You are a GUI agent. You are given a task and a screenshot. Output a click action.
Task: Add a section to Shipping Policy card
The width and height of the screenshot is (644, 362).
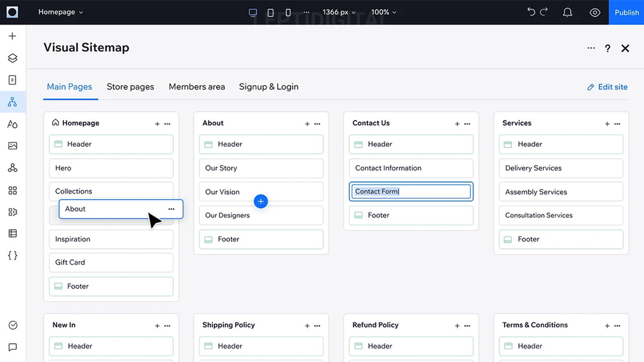click(x=307, y=326)
